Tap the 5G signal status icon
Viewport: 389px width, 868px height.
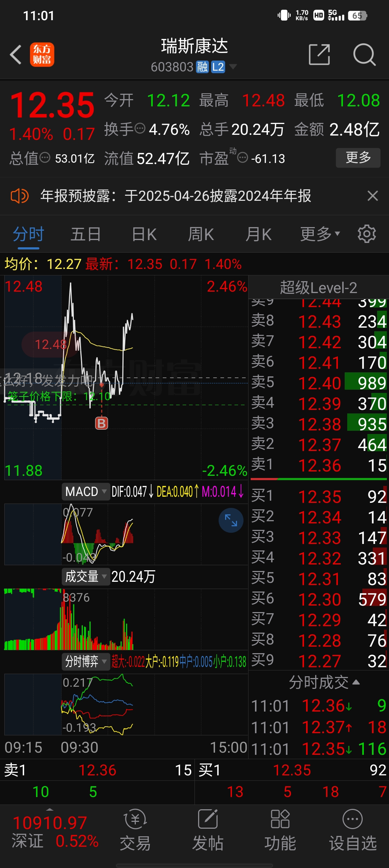coord(336,15)
